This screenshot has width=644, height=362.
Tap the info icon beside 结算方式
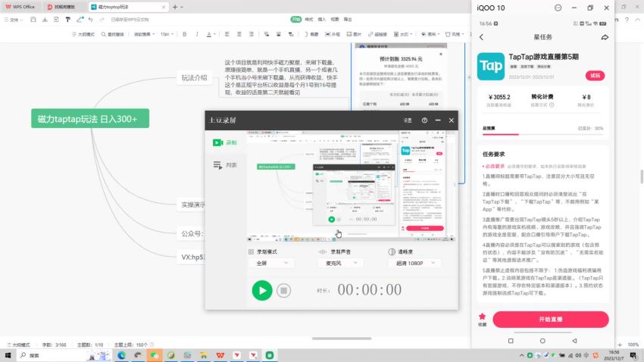coord(552,105)
